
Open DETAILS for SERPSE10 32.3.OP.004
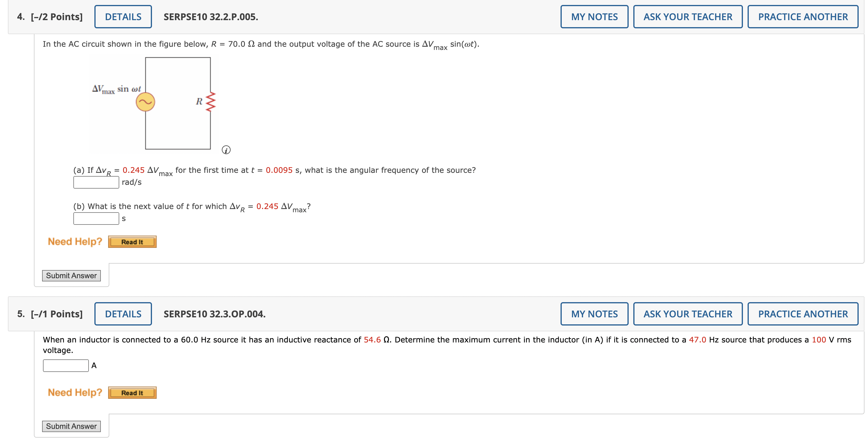point(123,314)
